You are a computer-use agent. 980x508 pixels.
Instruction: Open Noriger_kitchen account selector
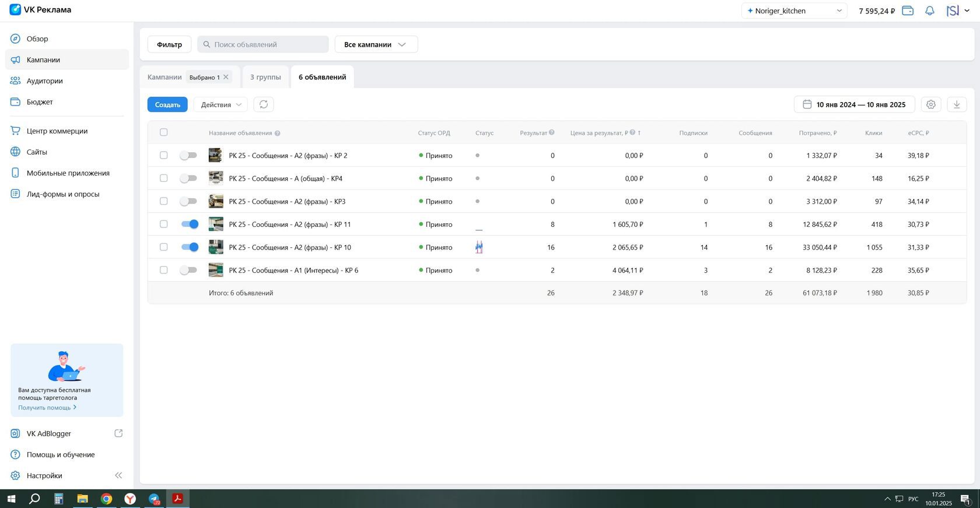(x=794, y=10)
